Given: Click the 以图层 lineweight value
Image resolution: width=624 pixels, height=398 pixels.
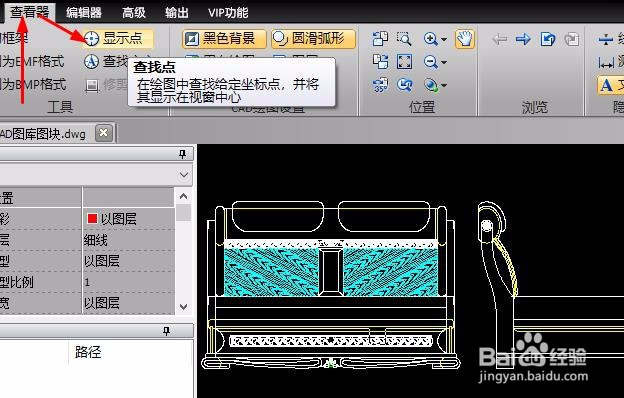Looking at the screenshot, I should point(128,303).
